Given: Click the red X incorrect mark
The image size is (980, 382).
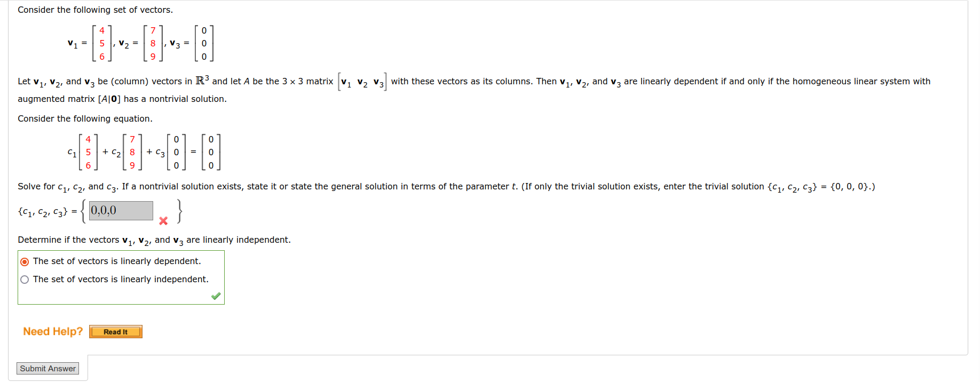Looking at the screenshot, I should [163, 221].
